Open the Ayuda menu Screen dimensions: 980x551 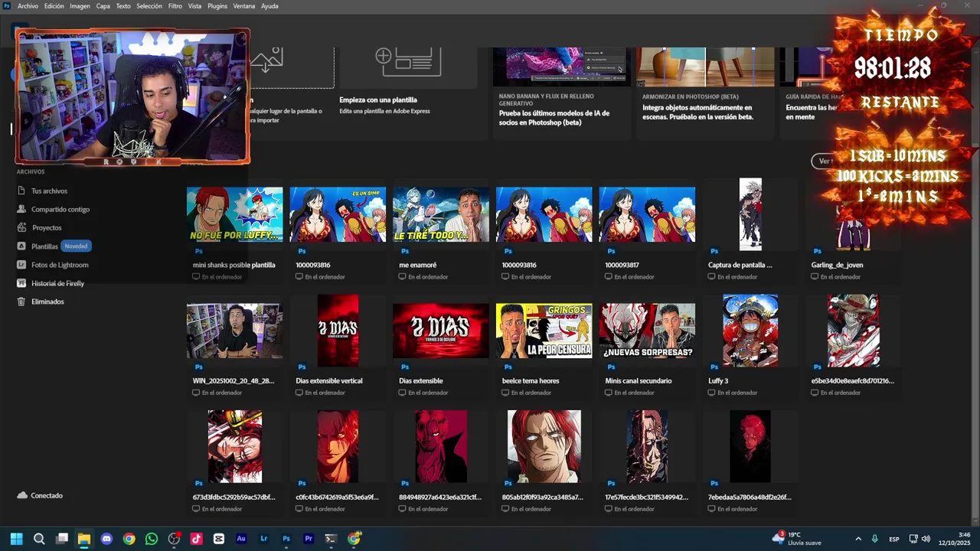tap(269, 6)
